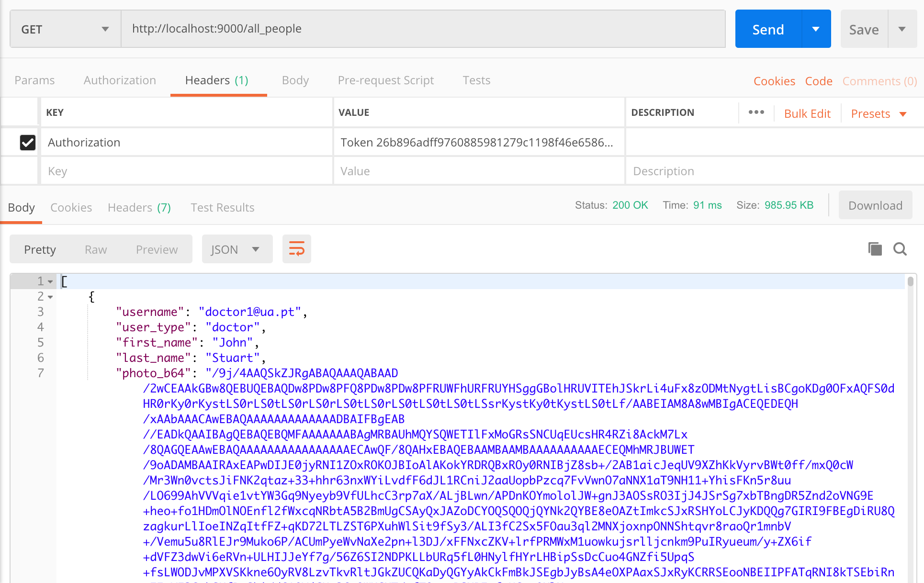Click the Bulk Edit link for headers
This screenshot has width=924, height=583.
click(806, 113)
